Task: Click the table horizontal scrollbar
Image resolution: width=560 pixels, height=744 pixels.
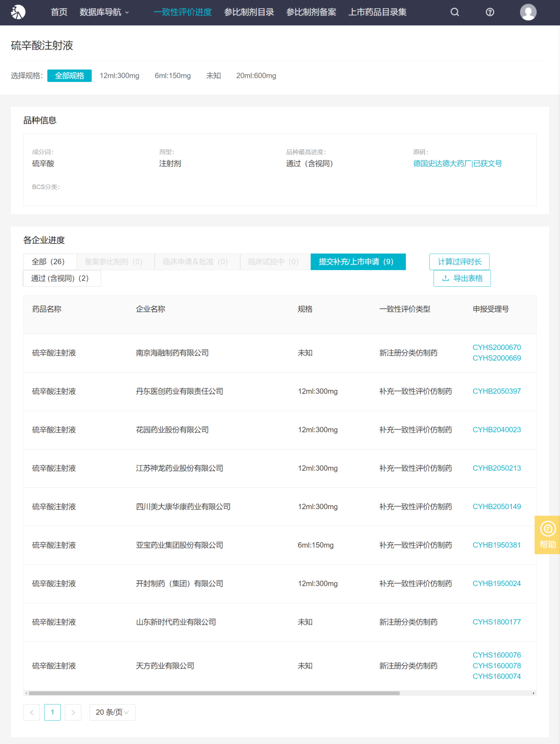Action: pyautogui.click(x=214, y=693)
